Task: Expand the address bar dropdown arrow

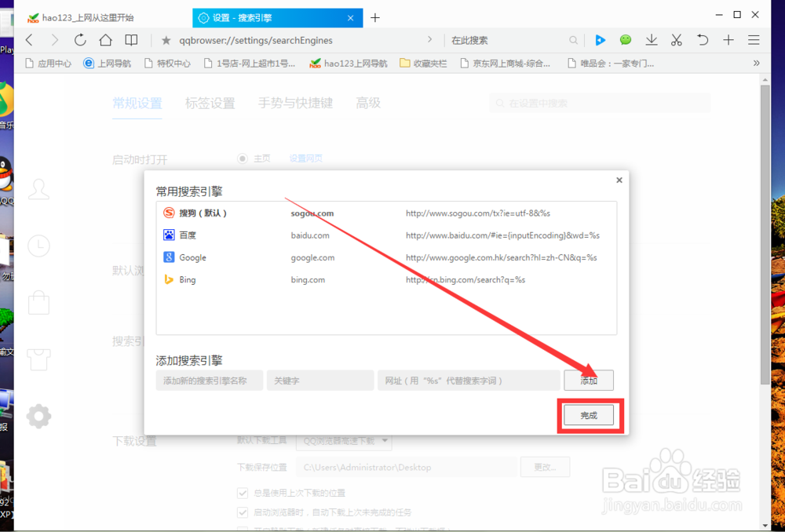Action: click(429, 39)
